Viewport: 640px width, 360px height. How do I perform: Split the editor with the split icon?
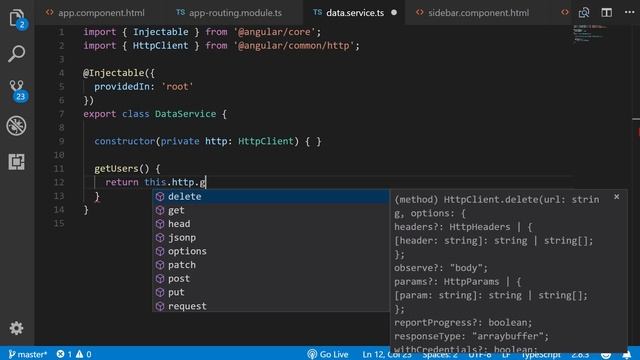607,13
